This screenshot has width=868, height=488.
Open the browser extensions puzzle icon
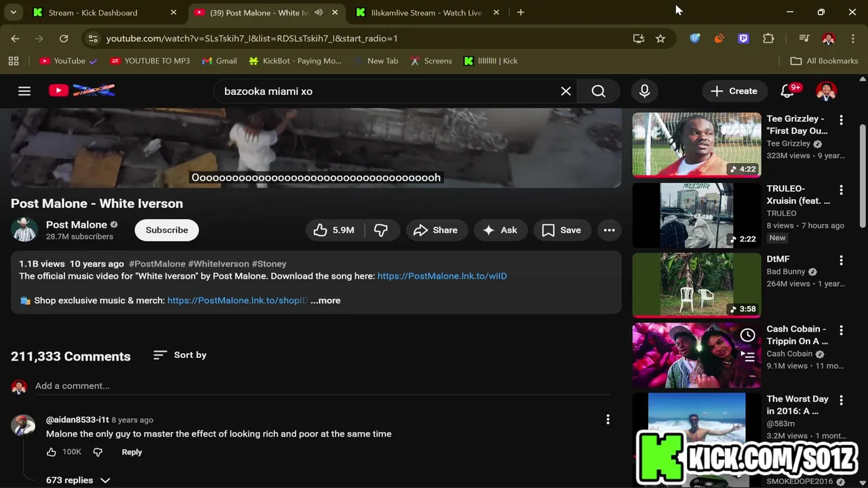point(768,39)
